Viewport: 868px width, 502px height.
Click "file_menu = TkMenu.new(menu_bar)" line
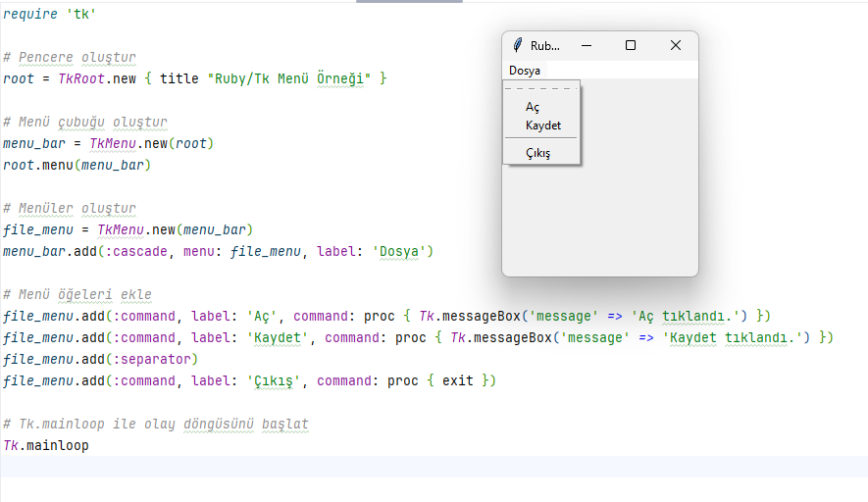coord(128,229)
